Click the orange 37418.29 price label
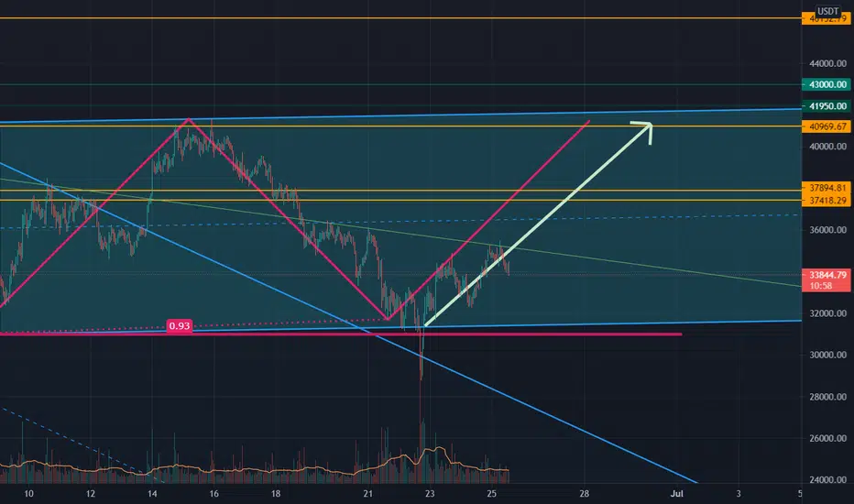Image resolution: width=854 pixels, height=504 pixels. coord(827,201)
